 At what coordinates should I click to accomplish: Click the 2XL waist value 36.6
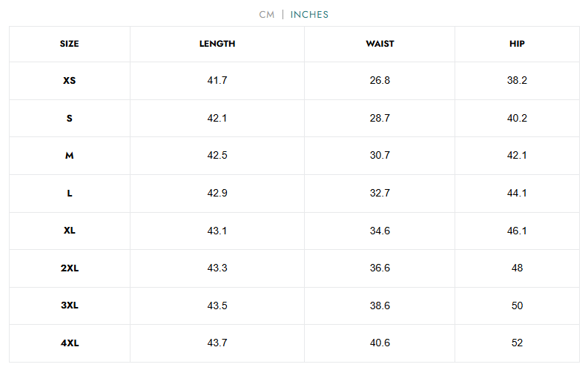click(380, 268)
